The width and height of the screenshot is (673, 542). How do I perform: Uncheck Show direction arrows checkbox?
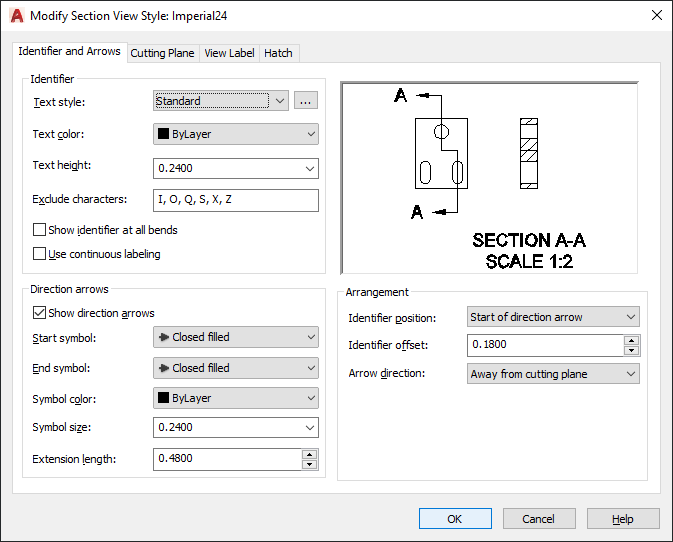point(39,312)
